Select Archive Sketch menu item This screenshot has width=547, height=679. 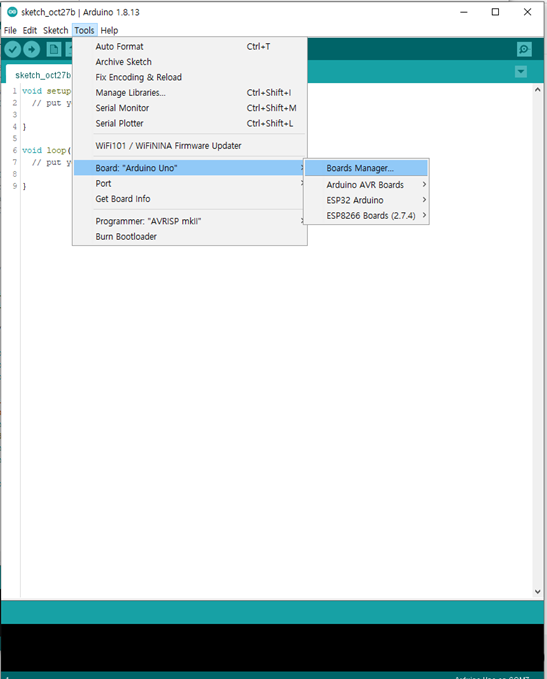pos(190,62)
